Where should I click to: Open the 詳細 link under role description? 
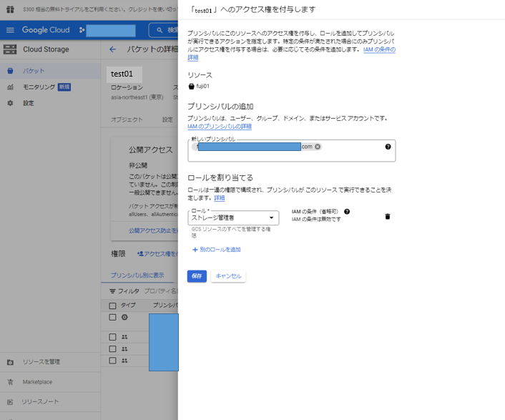220,197
